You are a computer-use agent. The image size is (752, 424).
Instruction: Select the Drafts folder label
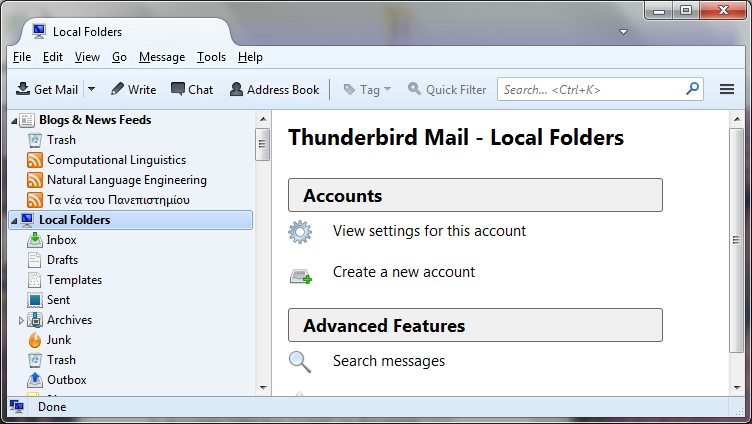click(x=62, y=259)
